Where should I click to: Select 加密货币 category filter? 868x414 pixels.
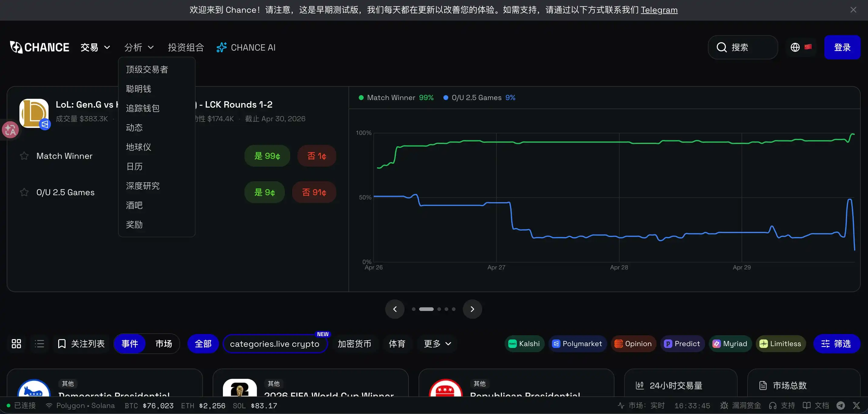(355, 344)
